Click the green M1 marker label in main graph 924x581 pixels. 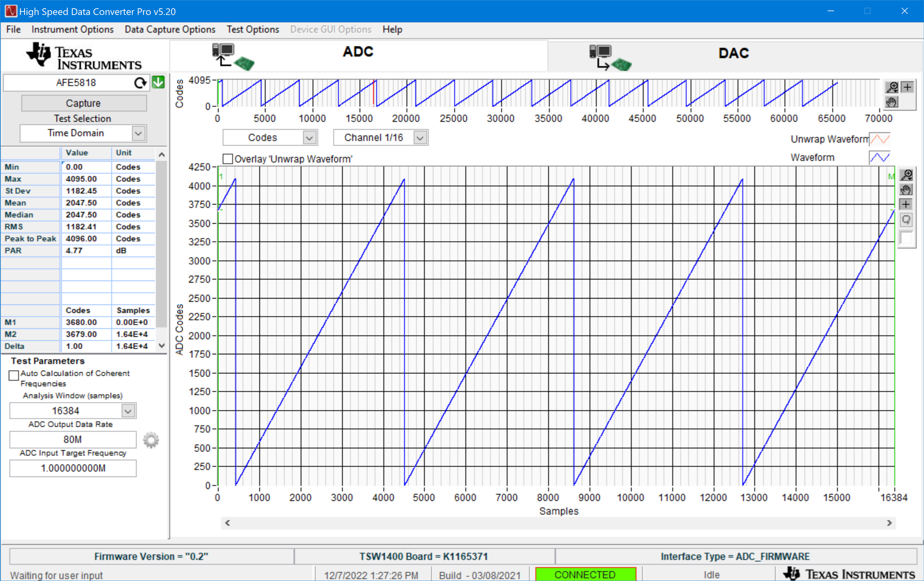(222, 177)
